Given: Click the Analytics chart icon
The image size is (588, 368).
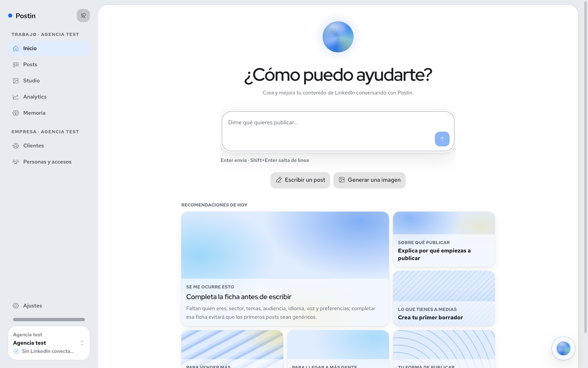Looking at the screenshot, I should pyautogui.click(x=16, y=97).
